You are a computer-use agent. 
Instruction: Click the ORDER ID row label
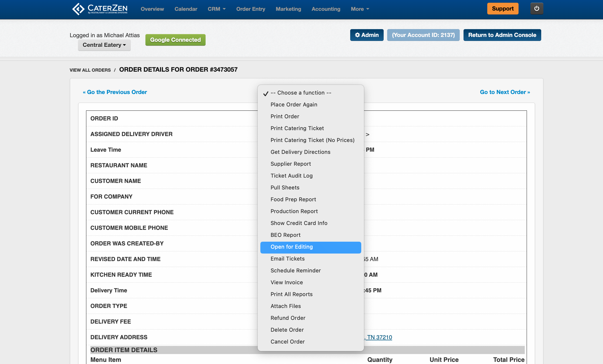tap(104, 119)
